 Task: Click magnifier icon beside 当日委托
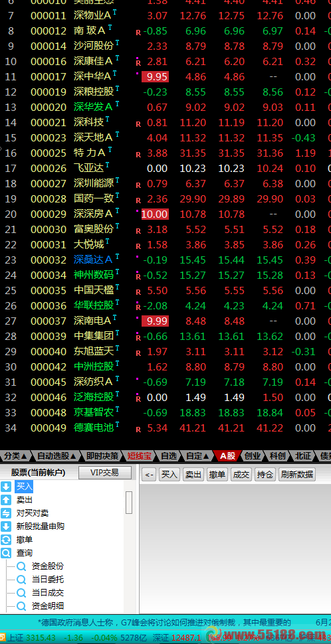coord(21,580)
